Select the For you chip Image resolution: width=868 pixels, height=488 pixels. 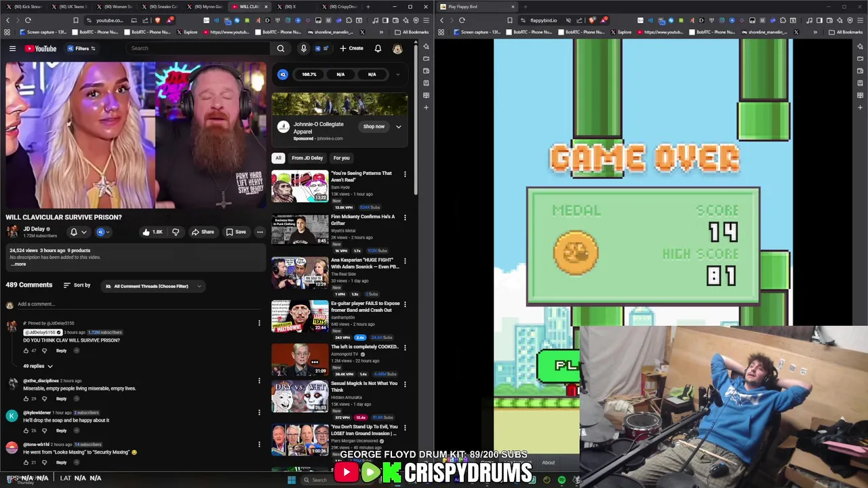coord(341,158)
